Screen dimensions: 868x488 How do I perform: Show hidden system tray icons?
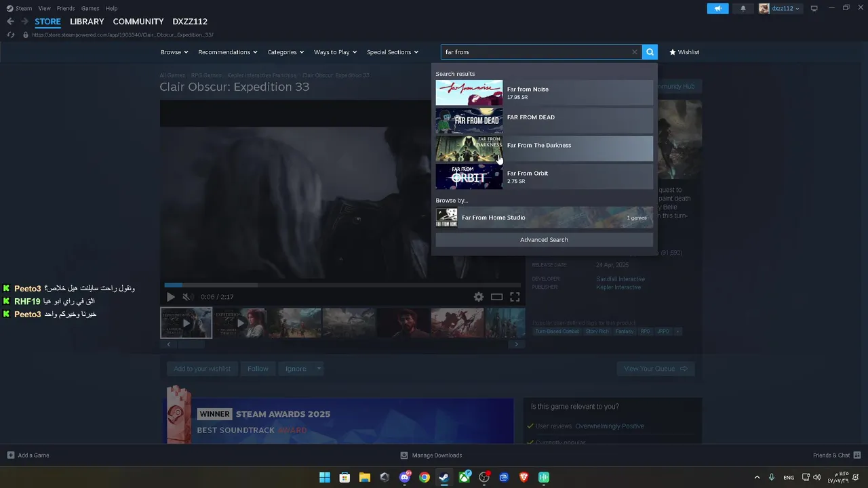757,477
